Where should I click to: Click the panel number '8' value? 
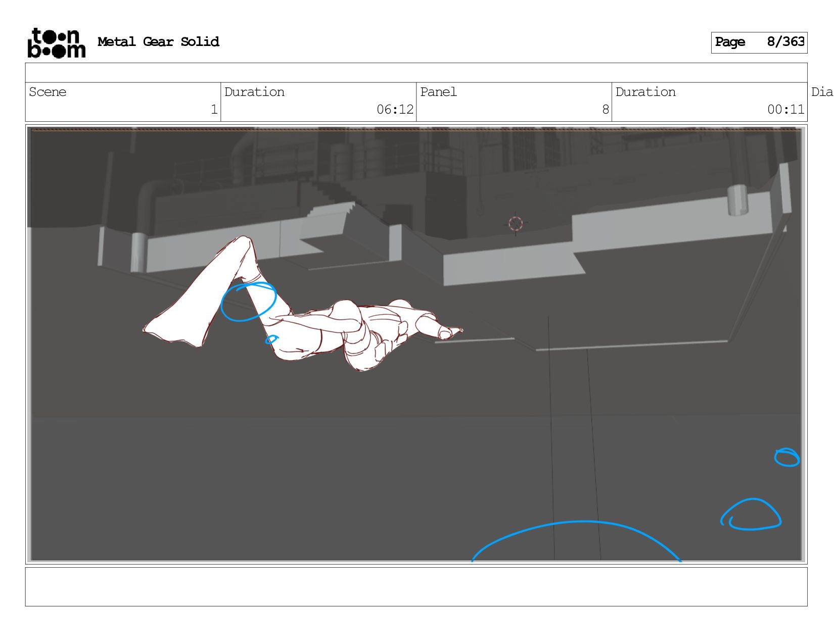[x=606, y=110]
